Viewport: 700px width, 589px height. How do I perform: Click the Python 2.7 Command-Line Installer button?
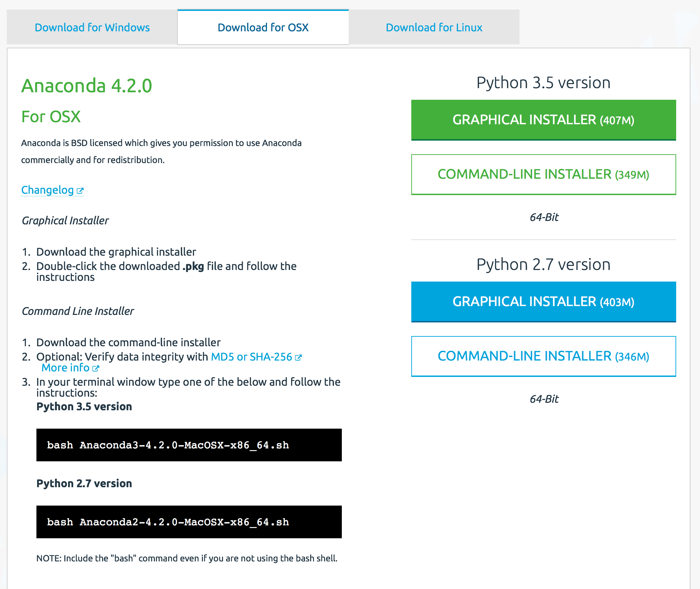point(543,356)
